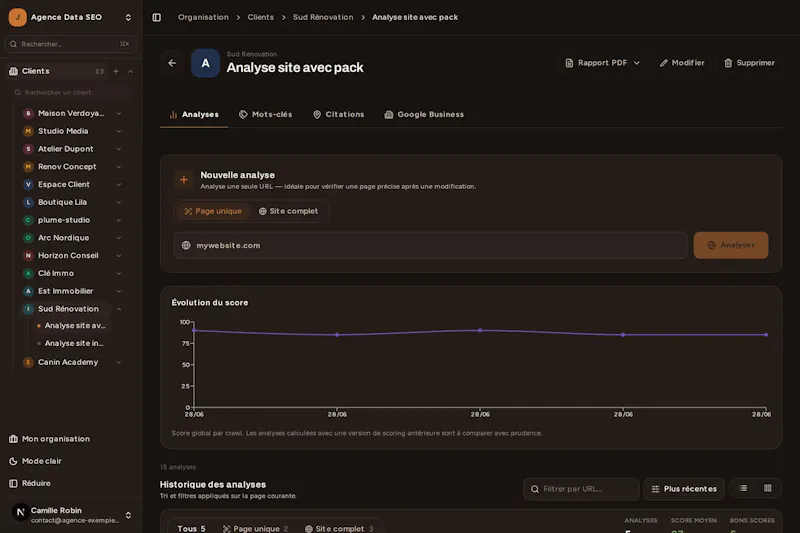Expand the Canin Academy client chevron
The height and width of the screenshot is (533, 800).
pyautogui.click(x=119, y=362)
